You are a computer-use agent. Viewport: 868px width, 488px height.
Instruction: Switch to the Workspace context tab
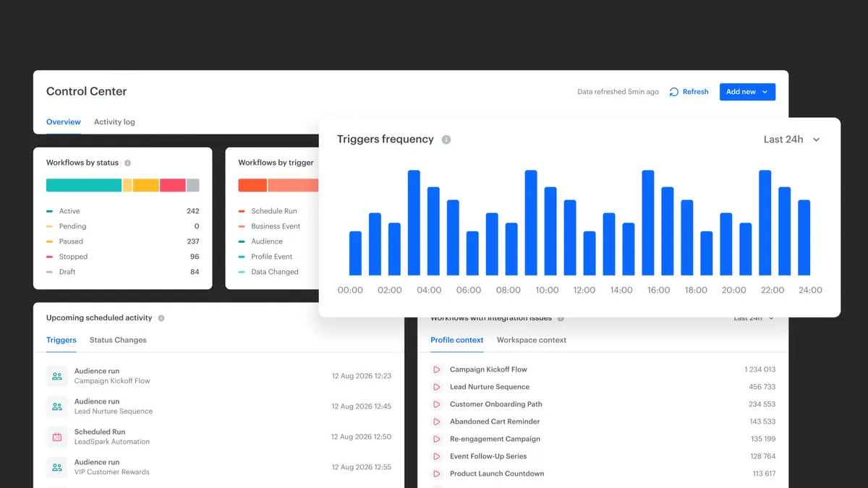coord(532,340)
